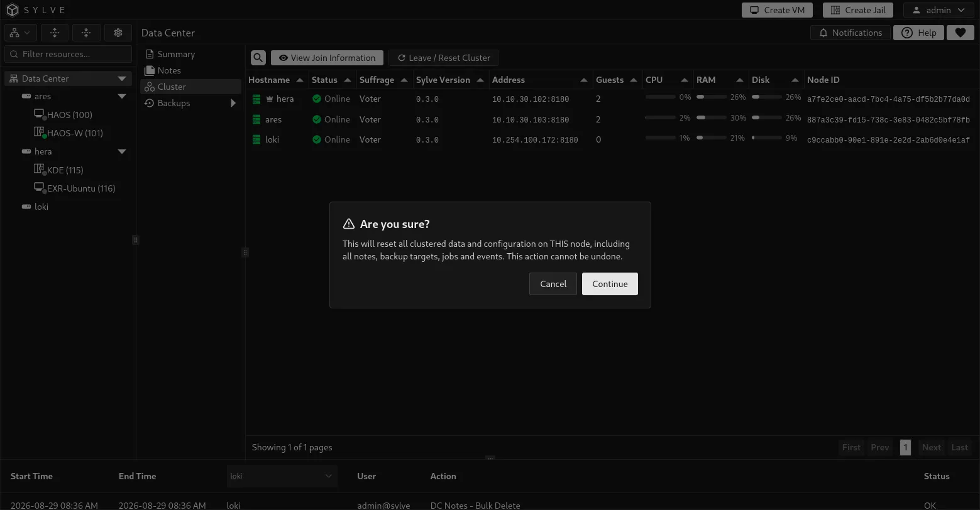
Task: Click the collapse all tree icon
Action: (x=86, y=33)
